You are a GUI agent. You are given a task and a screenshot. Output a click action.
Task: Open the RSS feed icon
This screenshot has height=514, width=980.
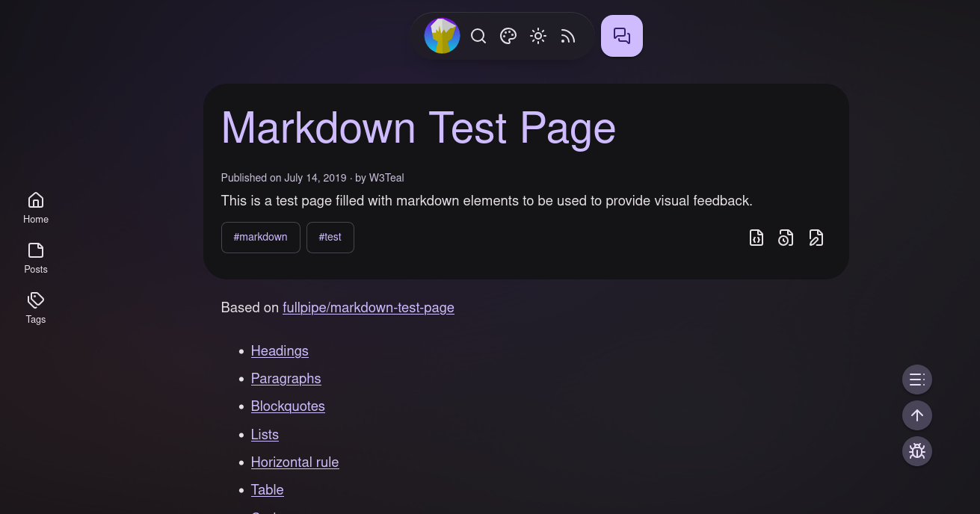click(x=568, y=36)
